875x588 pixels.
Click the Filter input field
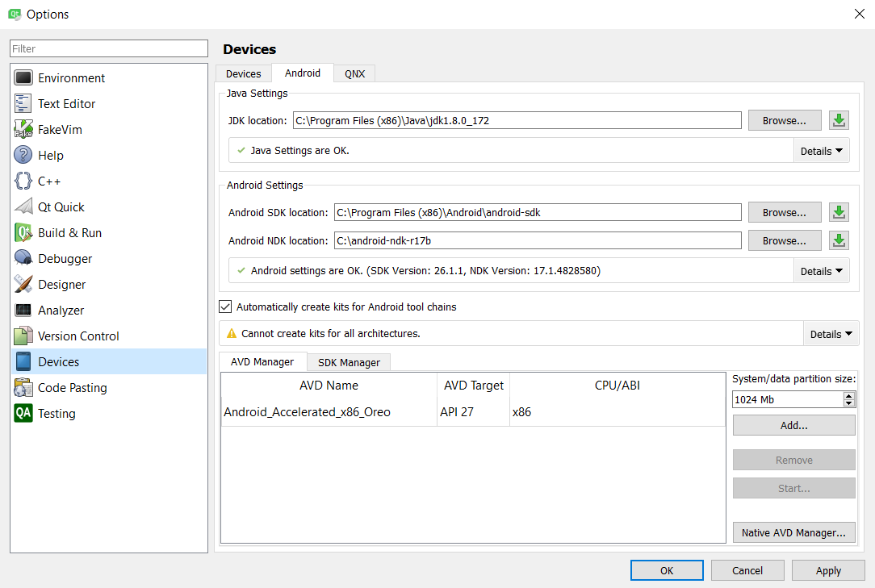[109, 48]
